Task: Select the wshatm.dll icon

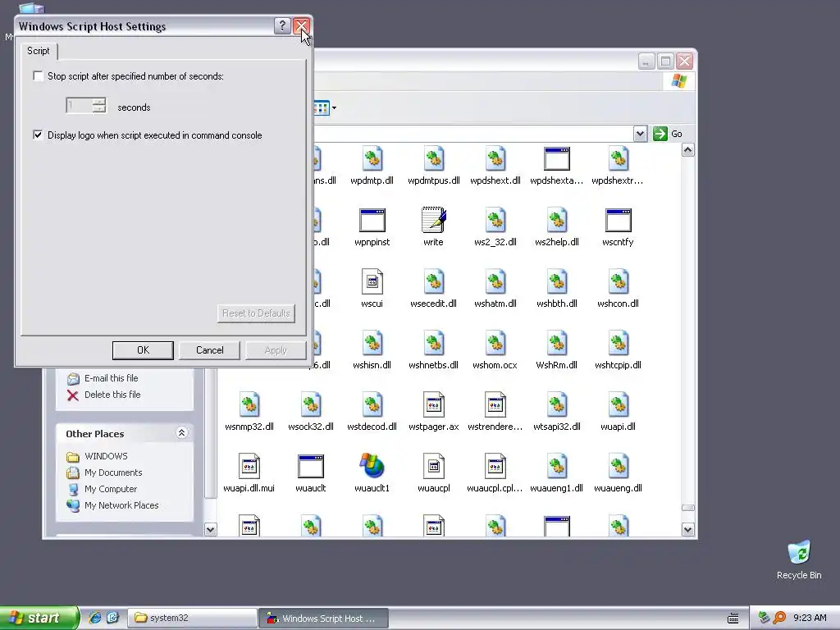Action: pyautogui.click(x=495, y=282)
